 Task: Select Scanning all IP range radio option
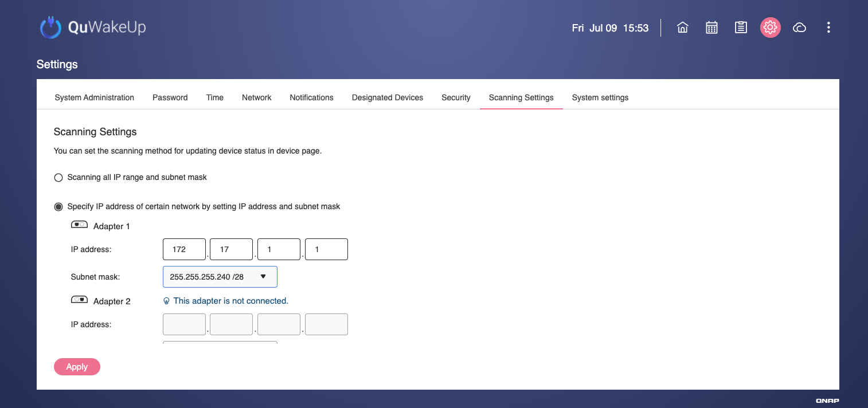(58, 178)
